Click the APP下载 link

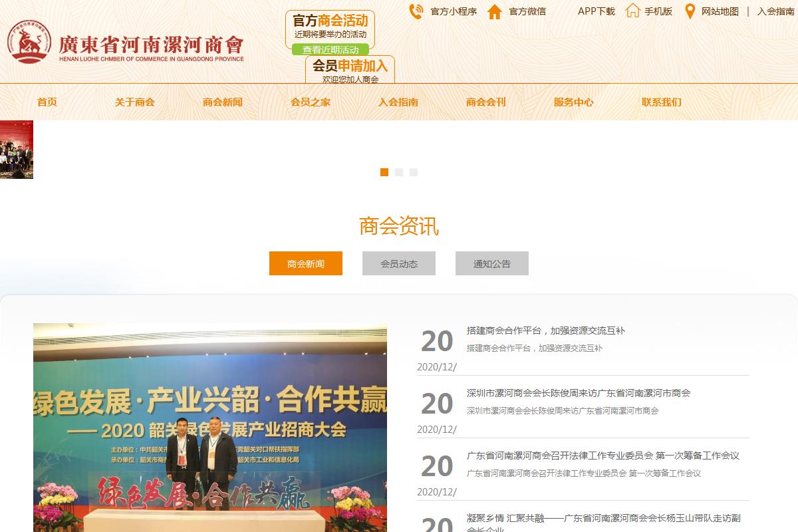tap(596, 11)
